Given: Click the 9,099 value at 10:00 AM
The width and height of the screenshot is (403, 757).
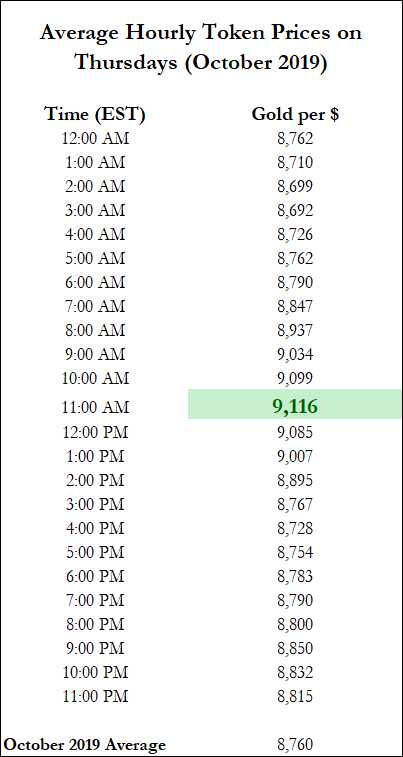Looking at the screenshot, I should pos(295,378).
